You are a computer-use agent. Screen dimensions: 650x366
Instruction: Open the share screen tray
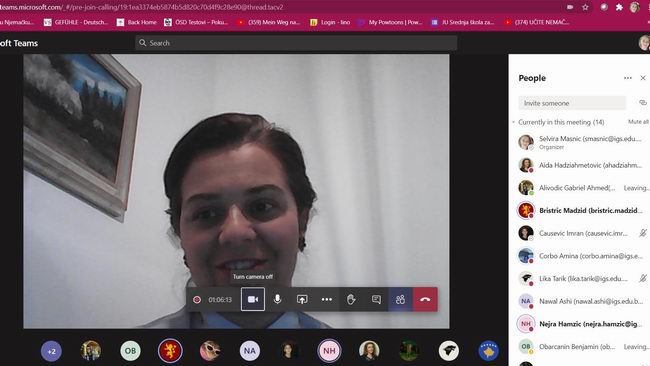pos(302,299)
